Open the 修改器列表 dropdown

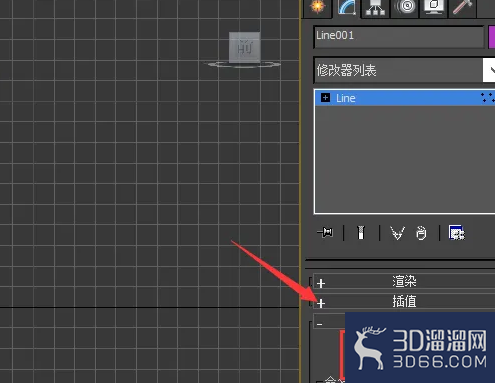(404, 70)
